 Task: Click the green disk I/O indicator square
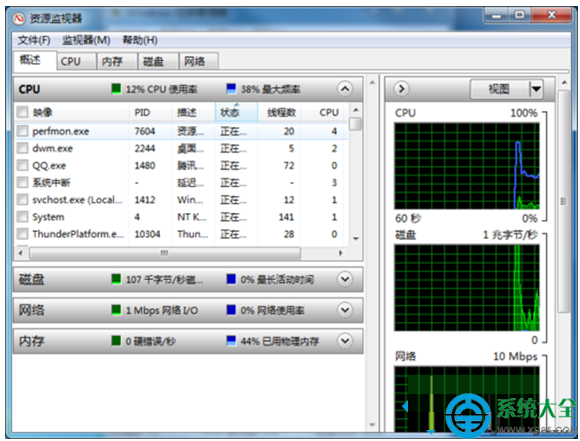click(116, 279)
